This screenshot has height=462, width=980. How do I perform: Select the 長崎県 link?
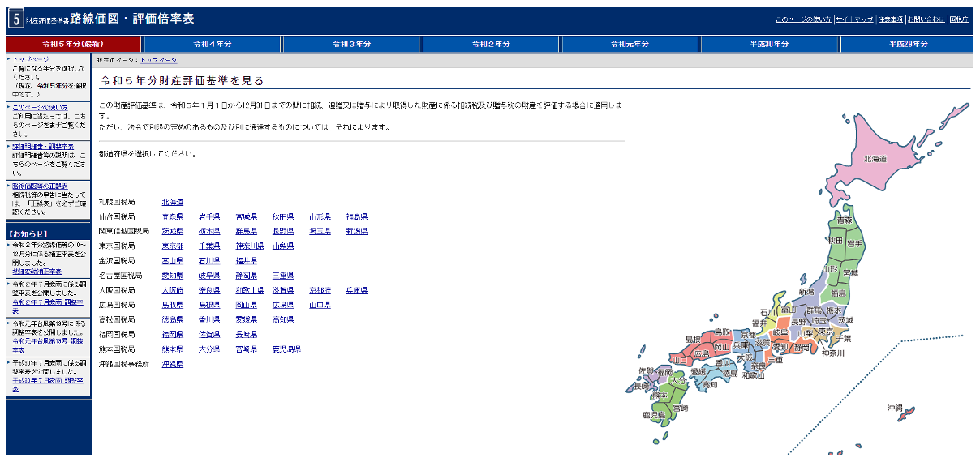(246, 335)
